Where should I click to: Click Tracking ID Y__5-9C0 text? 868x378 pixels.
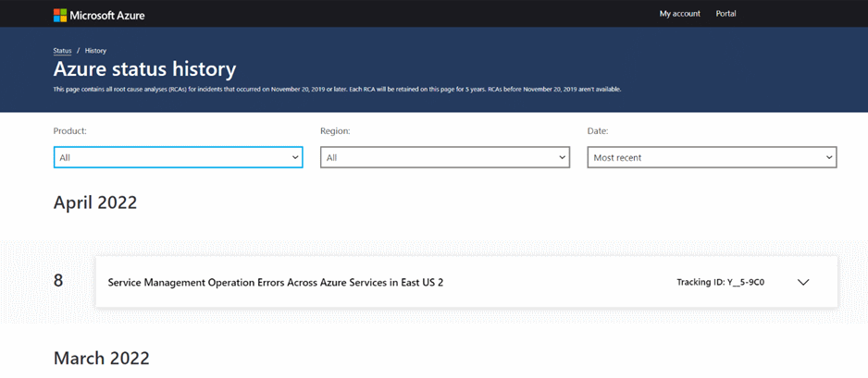pyautogui.click(x=721, y=283)
